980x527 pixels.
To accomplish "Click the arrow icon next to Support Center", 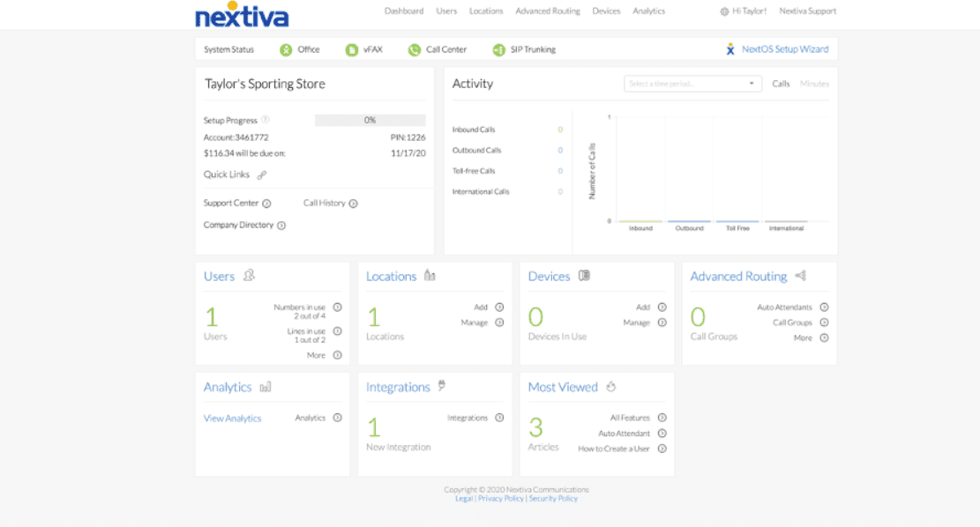I will (x=267, y=204).
